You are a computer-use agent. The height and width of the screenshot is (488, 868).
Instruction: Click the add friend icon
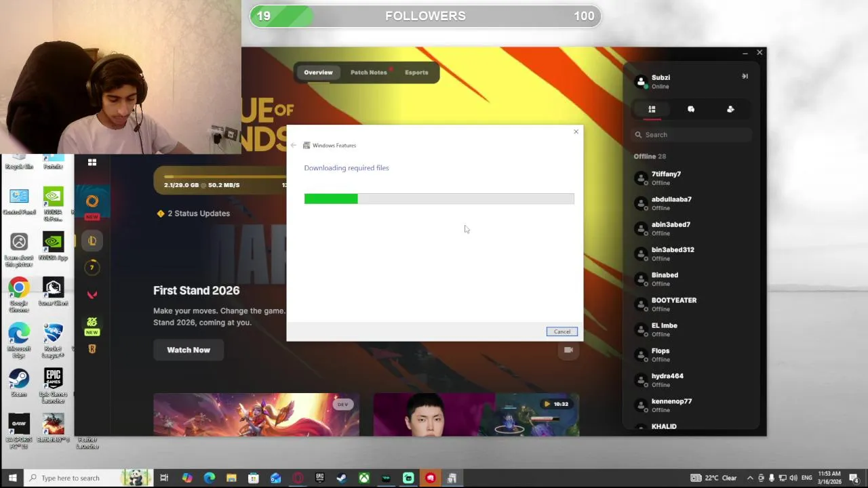click(730, 109)
